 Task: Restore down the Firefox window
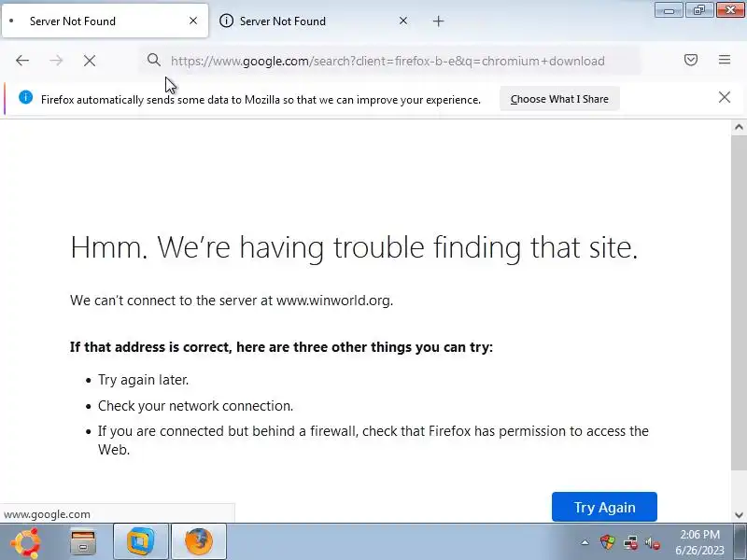pos(698,10)
